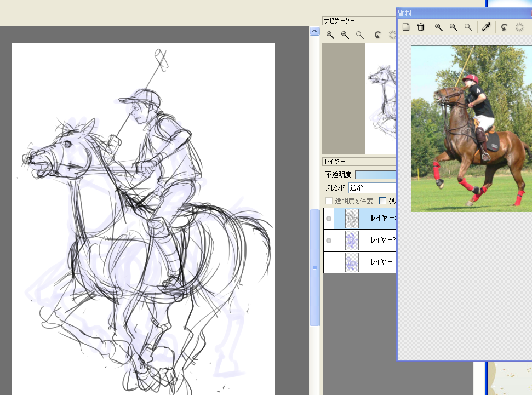Screen dimensions: 532x395
Task: Click the canvas scrollbar up arrow
Action: point(314,31)
